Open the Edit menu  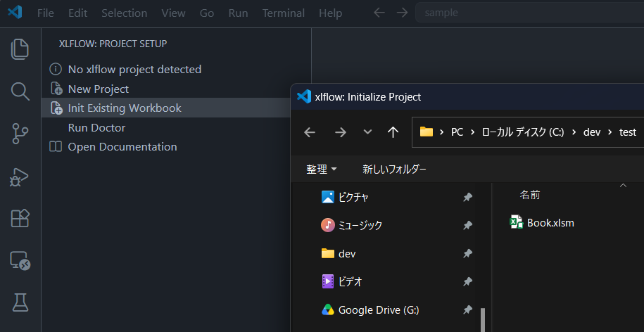click(x=77, y=13)
